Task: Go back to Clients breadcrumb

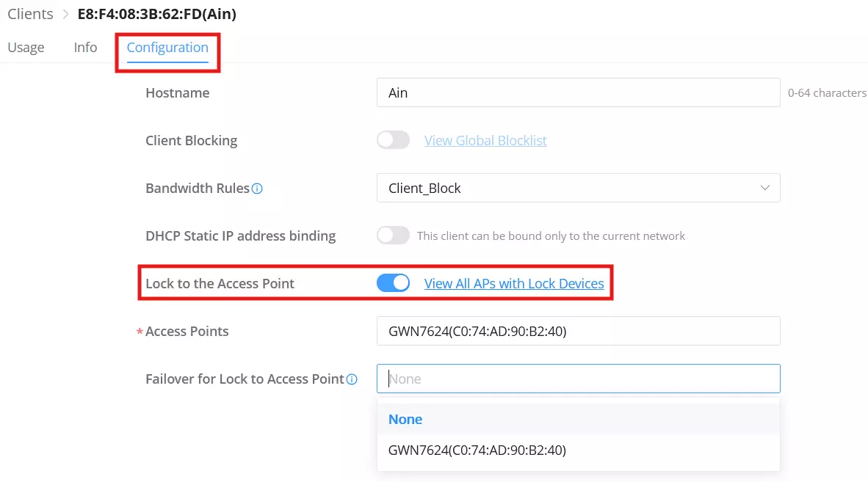Action: 30,14
